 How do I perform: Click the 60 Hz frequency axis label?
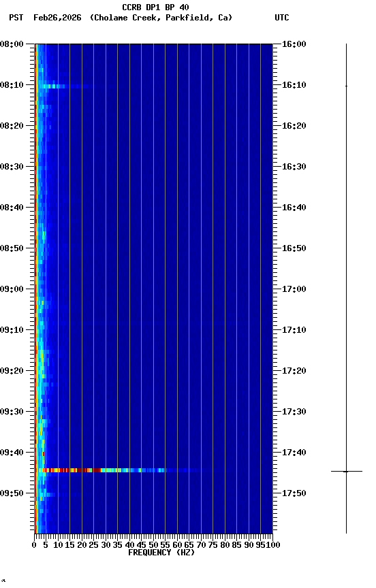click(177, 545)
